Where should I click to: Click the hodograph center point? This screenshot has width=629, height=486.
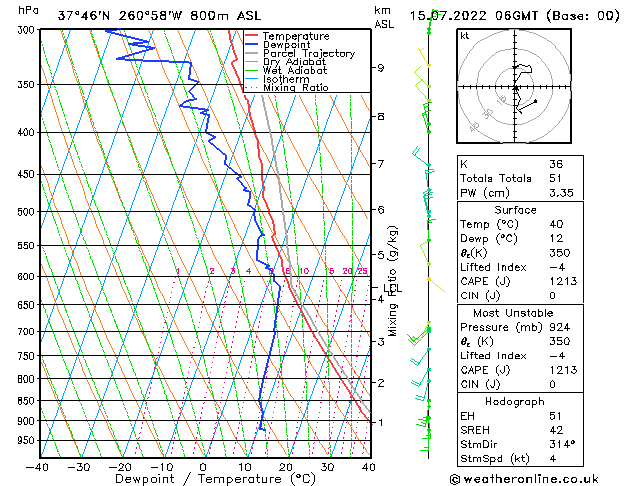[515, 87]
